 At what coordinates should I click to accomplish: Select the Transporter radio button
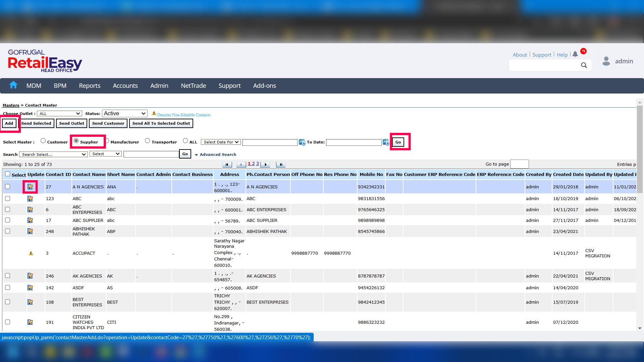point(147,141)
